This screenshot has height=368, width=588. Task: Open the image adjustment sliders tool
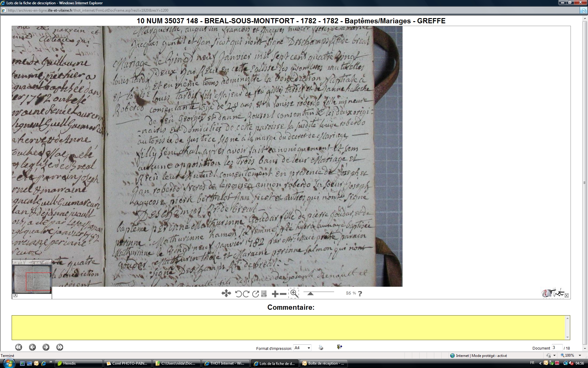(264, 294)
